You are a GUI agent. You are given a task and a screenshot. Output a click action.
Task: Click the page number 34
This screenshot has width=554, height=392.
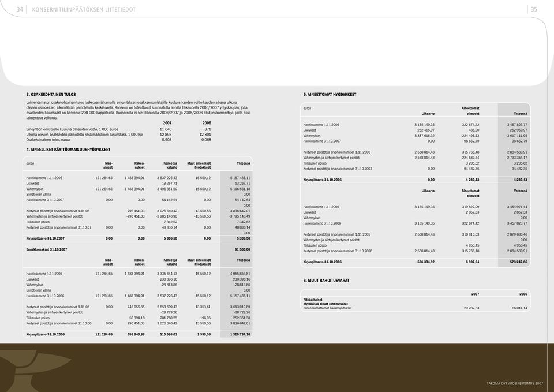(20, 10)
